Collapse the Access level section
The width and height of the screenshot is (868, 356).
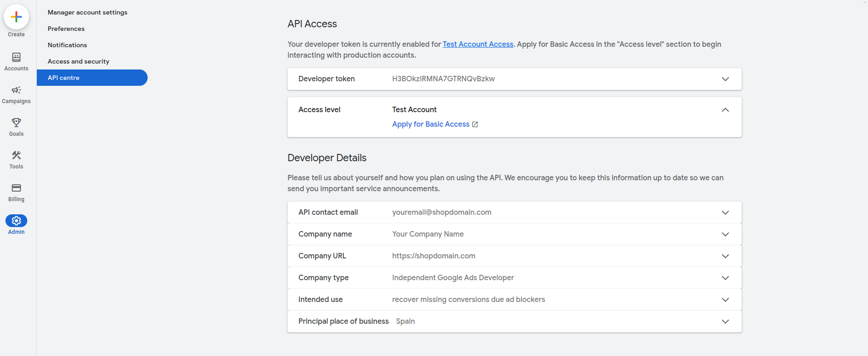point(725,110)
